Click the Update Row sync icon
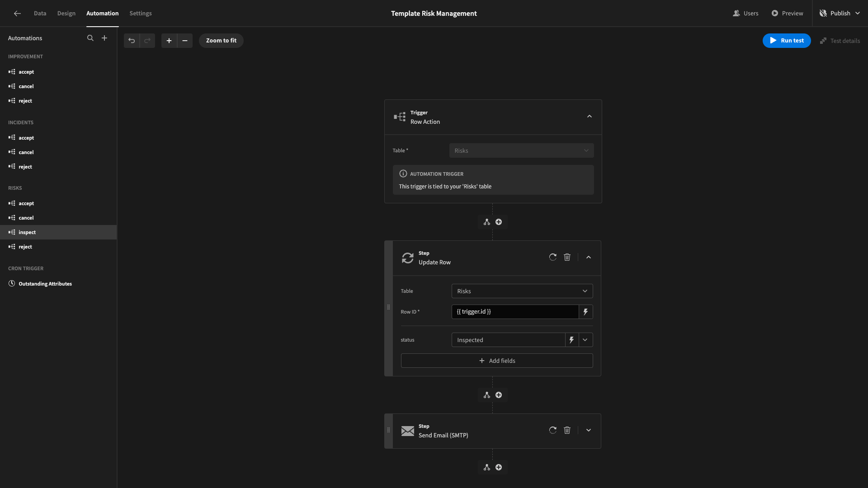The height and width of the screenshot is (488, 868). point(408,258)
